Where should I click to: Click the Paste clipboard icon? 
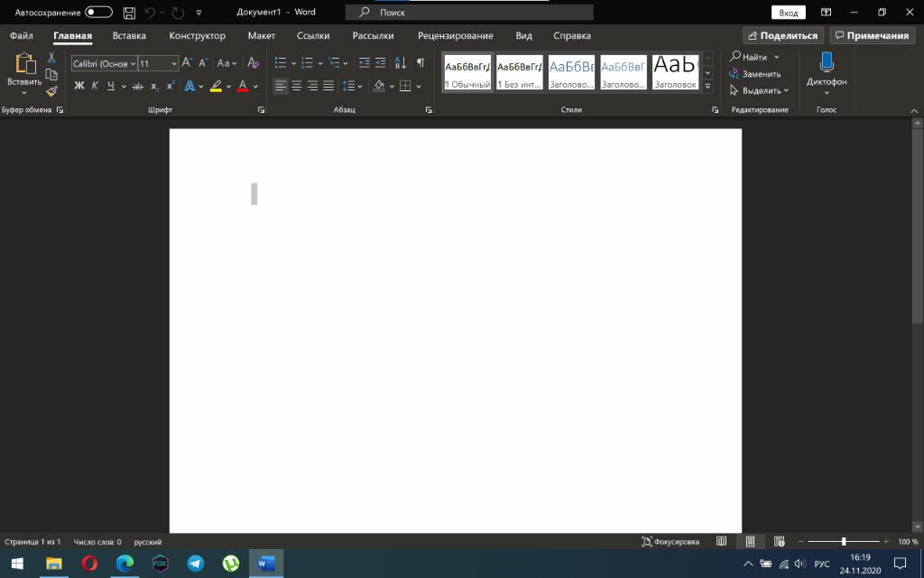25,64
